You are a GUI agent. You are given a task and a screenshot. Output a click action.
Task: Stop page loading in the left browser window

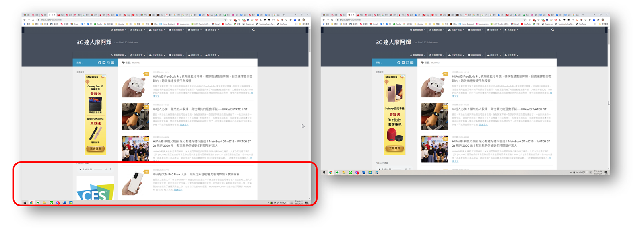click(x=33, y=19)
